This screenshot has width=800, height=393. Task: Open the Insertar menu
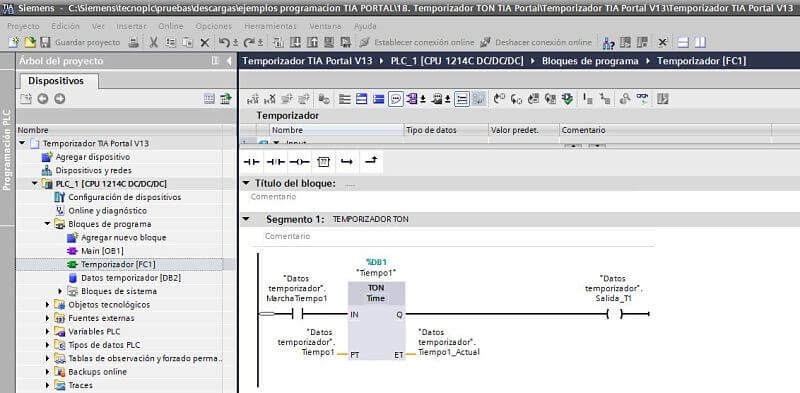click(132, 26)
